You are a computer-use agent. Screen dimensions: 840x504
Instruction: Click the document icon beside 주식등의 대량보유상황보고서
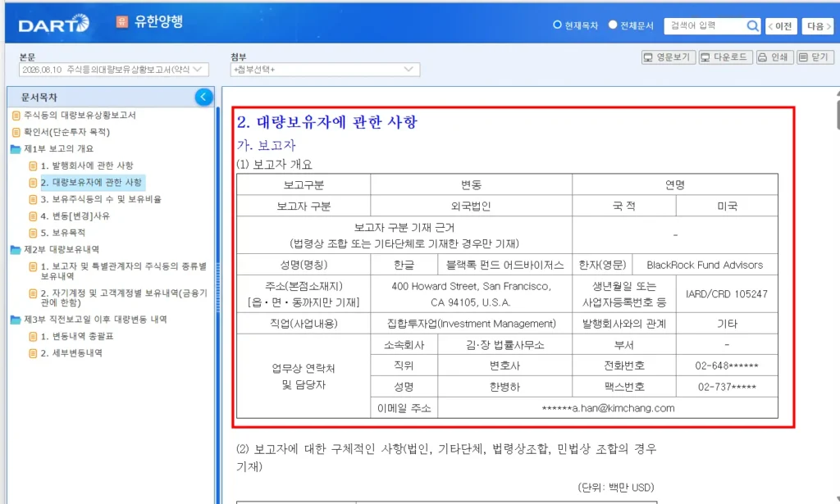(16, 116)
